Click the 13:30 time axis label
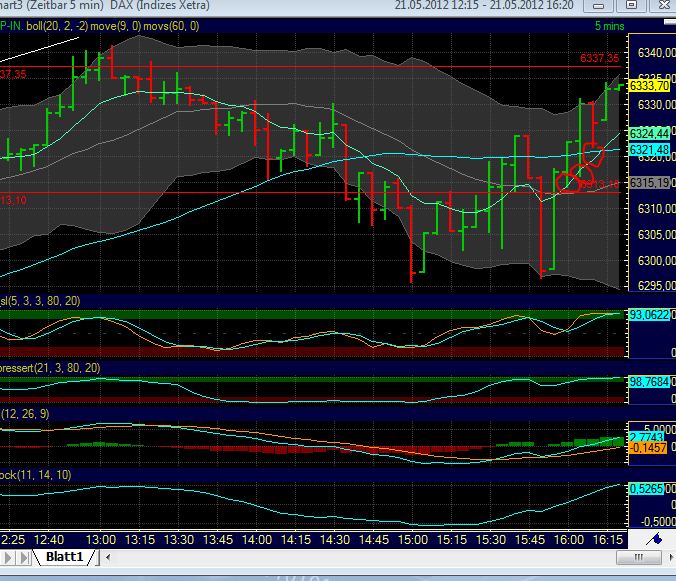The height and width of the screenshot is (581, 676). click(x=179, y=540)
